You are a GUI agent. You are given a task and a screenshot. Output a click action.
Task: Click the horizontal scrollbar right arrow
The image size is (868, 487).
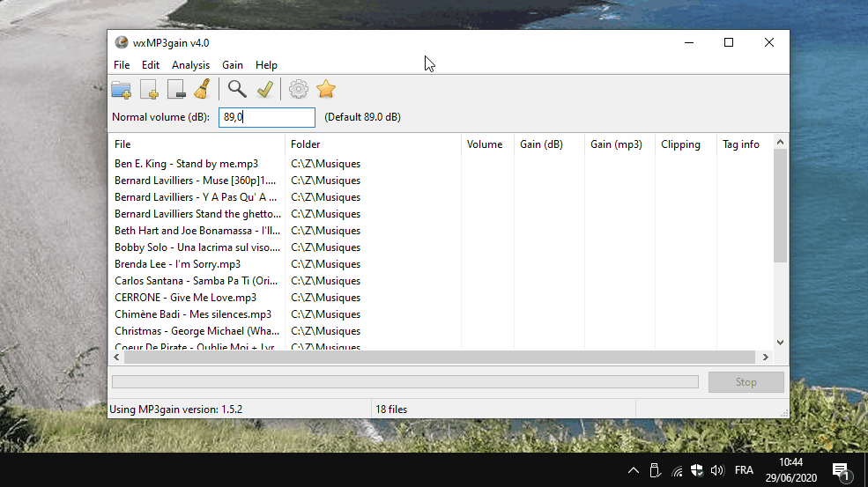tap(766, 357)
